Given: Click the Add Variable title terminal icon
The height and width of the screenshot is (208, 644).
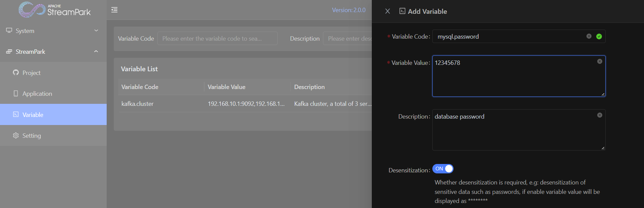Looking at the screenshot, I should [402, 11].
